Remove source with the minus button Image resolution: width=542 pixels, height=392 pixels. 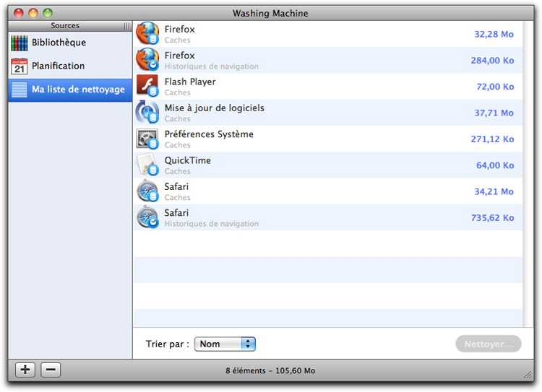51,370
